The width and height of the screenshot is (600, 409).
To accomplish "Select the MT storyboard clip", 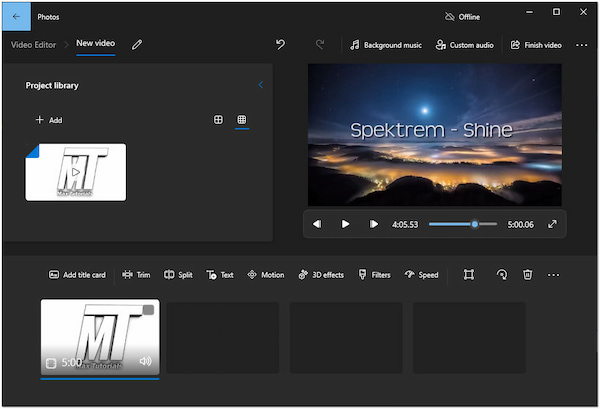I will (100, 337).
